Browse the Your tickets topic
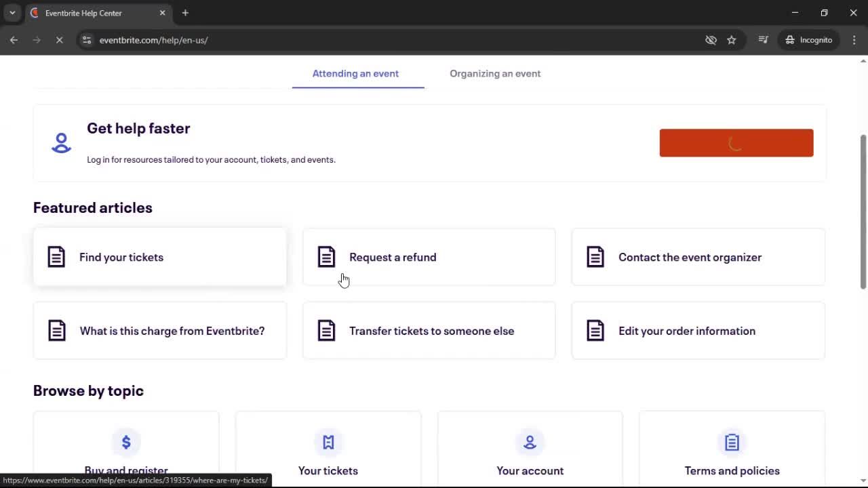The image size is (868, 488). click(x=328, y=449)
